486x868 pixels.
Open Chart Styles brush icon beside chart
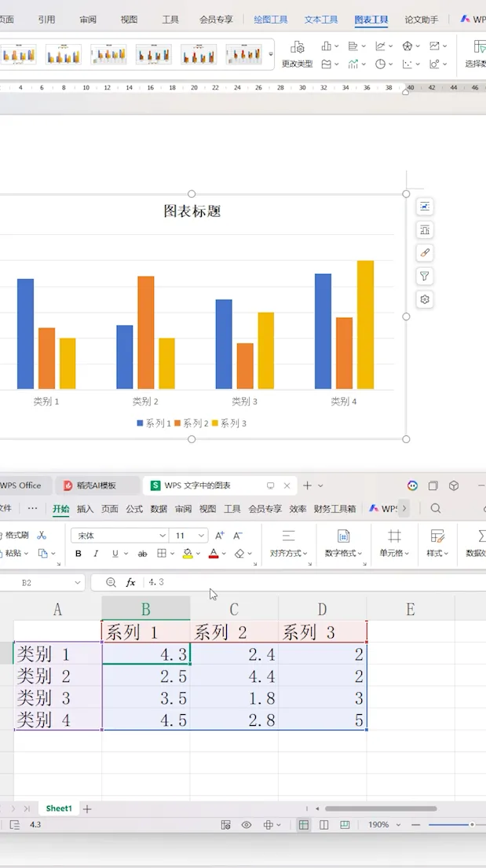tap(425, 253)
